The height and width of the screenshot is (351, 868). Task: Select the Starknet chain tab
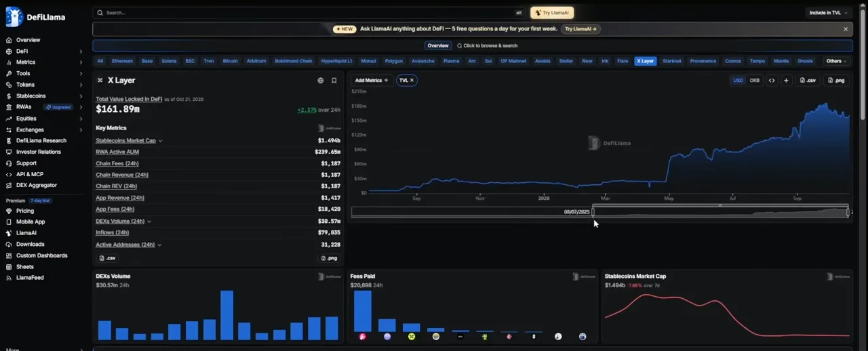coord(672,61)
